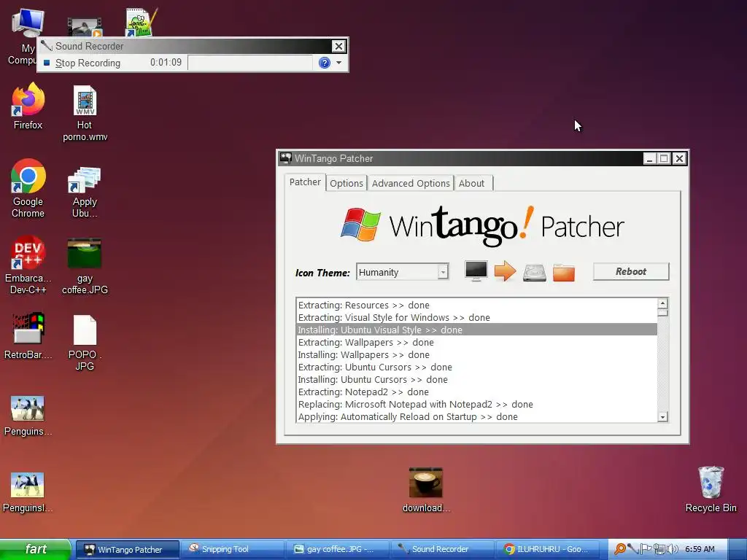Open the Firefox desktop shortcut
The width and height of the screenshot is (747, 560).
pos(28,99)
